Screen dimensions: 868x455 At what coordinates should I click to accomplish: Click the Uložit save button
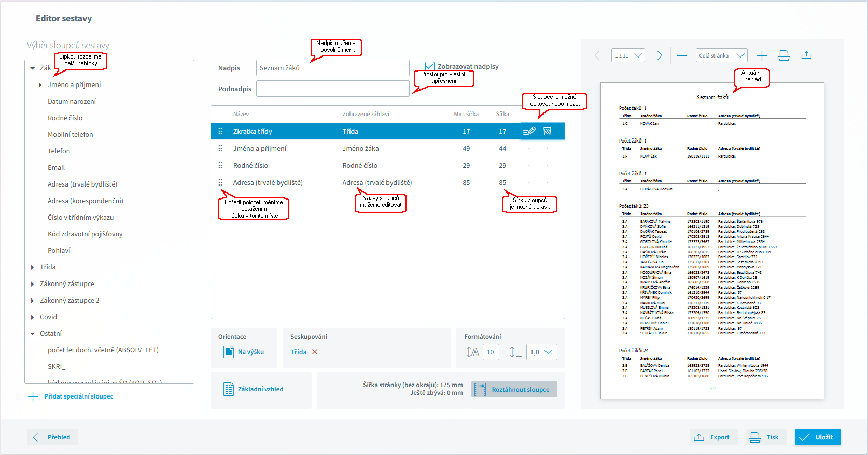point(817,437)
